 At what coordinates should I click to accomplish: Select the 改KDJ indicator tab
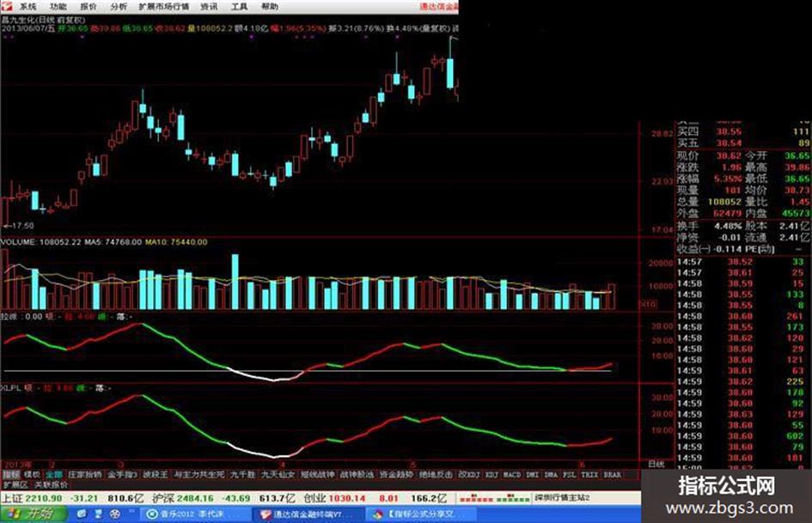[x=469, y=474]
